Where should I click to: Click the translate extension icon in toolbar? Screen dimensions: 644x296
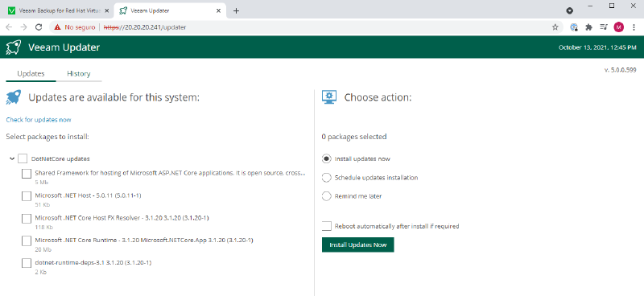(574, 27)
